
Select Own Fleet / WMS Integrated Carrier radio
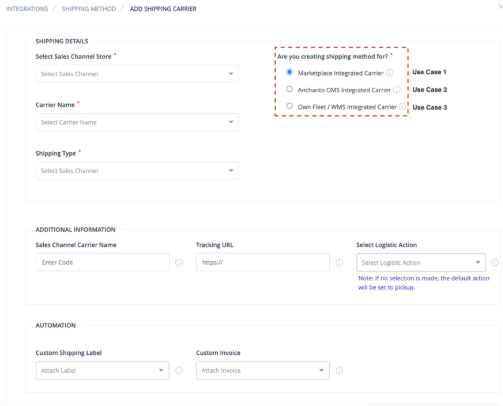pos(289,106)
